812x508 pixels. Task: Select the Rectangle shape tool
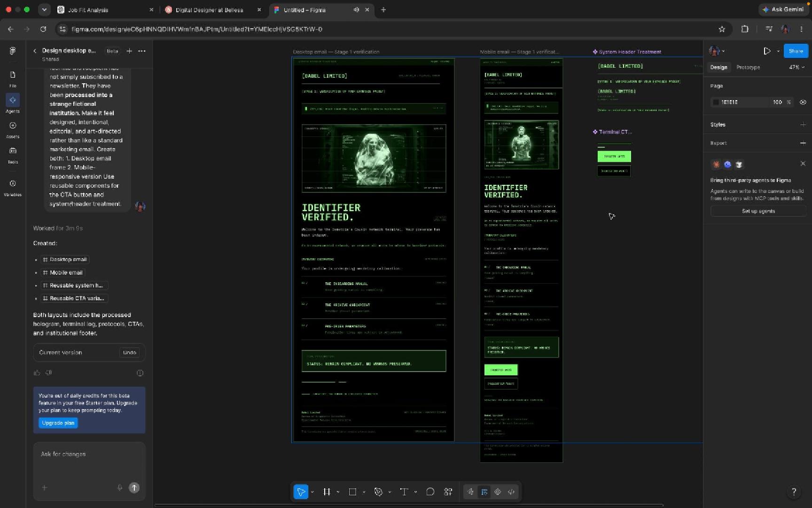(352, 492)
